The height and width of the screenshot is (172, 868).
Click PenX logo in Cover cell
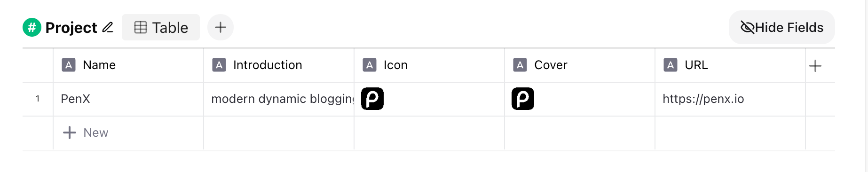point(523,99)
